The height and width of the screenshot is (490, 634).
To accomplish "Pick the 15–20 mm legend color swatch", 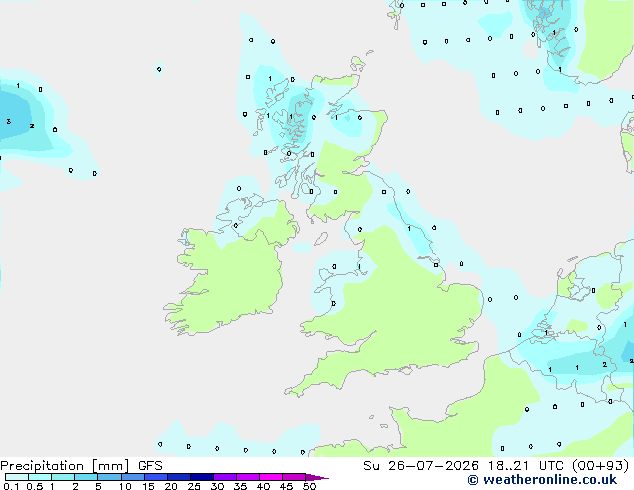I will (x=156, y=477).
